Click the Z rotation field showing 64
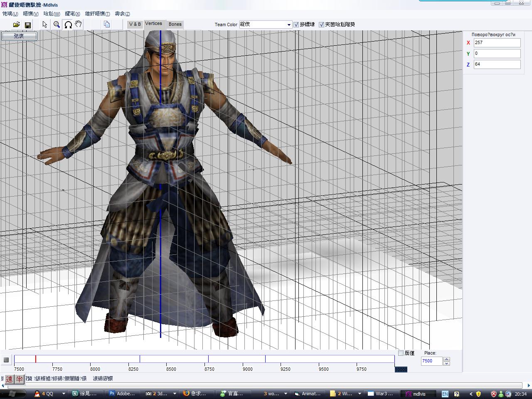Viewport: 532px width, 399px height. [x=497, y=64]
